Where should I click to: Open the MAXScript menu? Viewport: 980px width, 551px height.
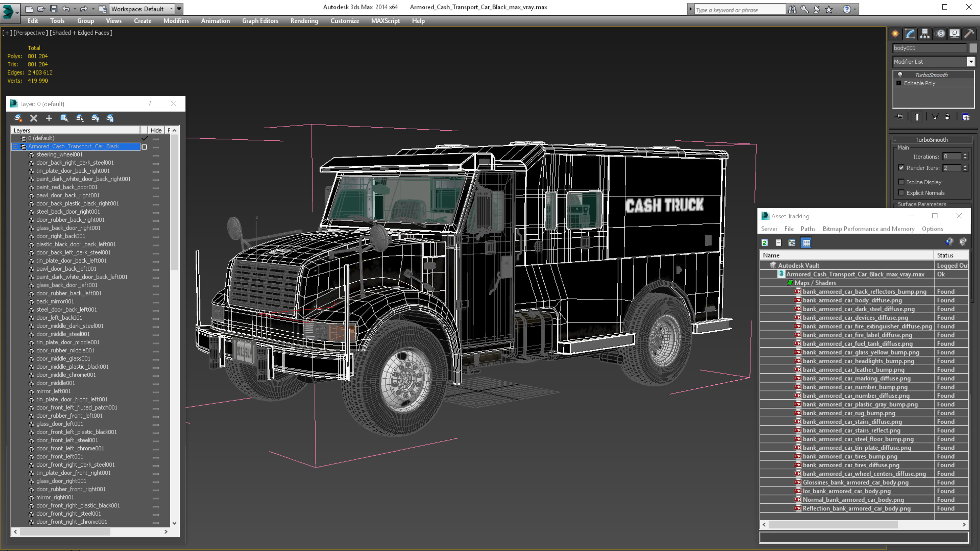tap(386, 21)
